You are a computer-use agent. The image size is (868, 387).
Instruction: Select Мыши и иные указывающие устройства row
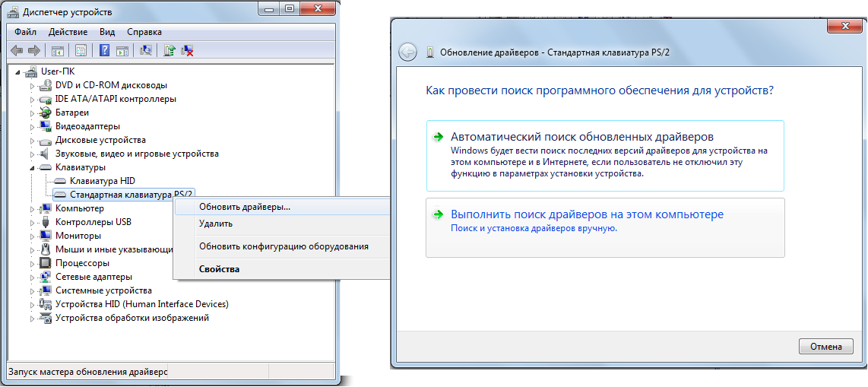[115, 249]
